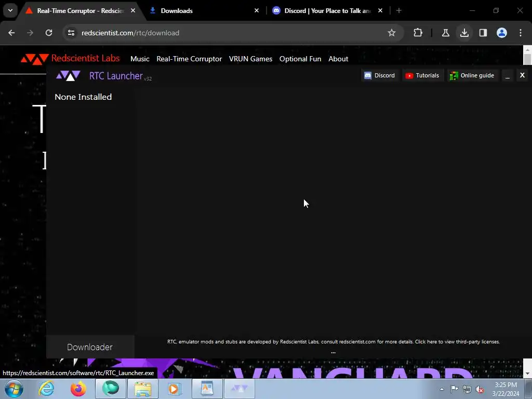This screenshot has width=532, height=399.
Task: Open the Real-Time Corruptor menu item
Action: pos(189,59)
